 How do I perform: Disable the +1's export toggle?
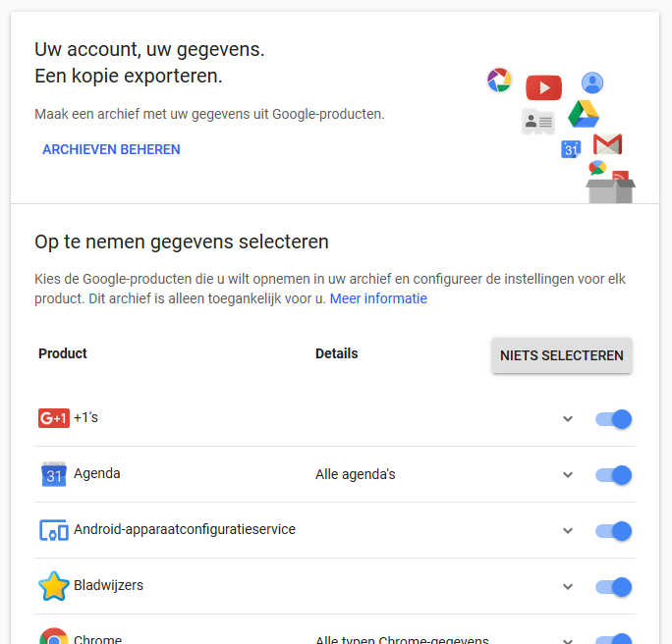pyautogui.click(x=614, y=419)
